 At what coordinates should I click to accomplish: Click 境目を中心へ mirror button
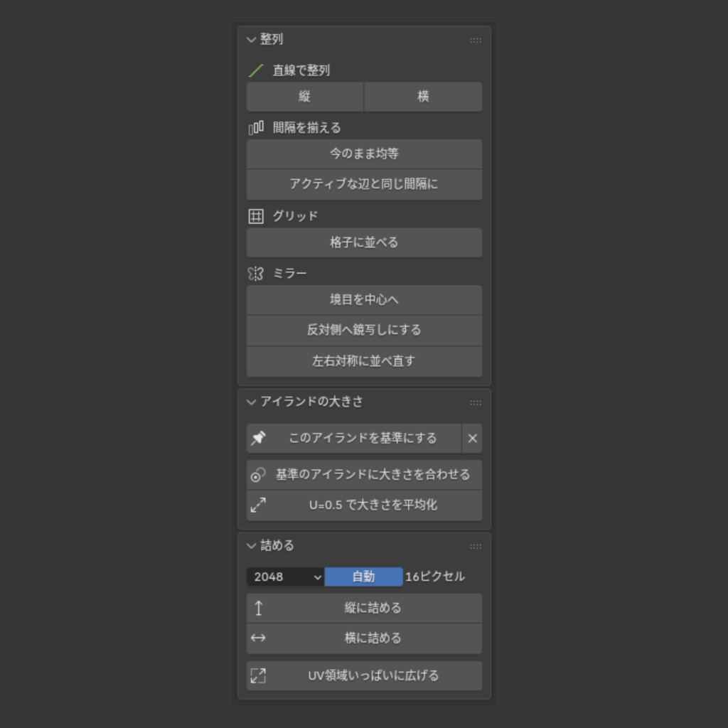pos(364,300)
